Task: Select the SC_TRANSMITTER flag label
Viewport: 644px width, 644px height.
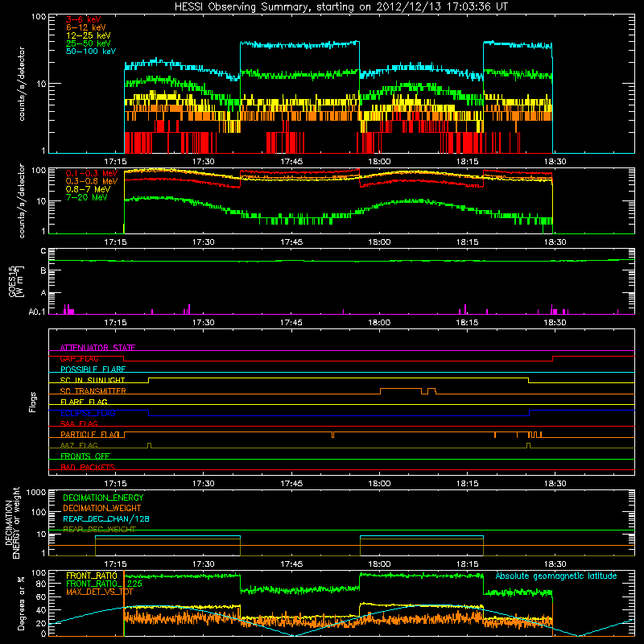Action: coord(93,391)
